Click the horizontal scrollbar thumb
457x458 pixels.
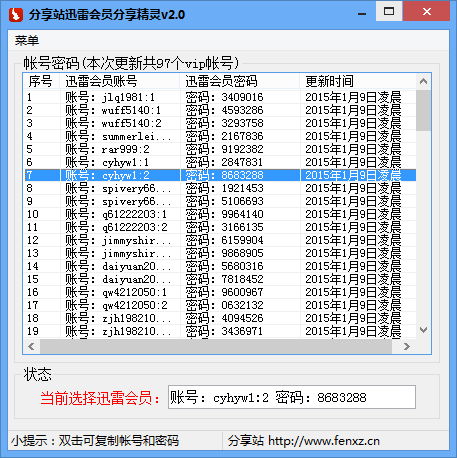tap(216, 346)
